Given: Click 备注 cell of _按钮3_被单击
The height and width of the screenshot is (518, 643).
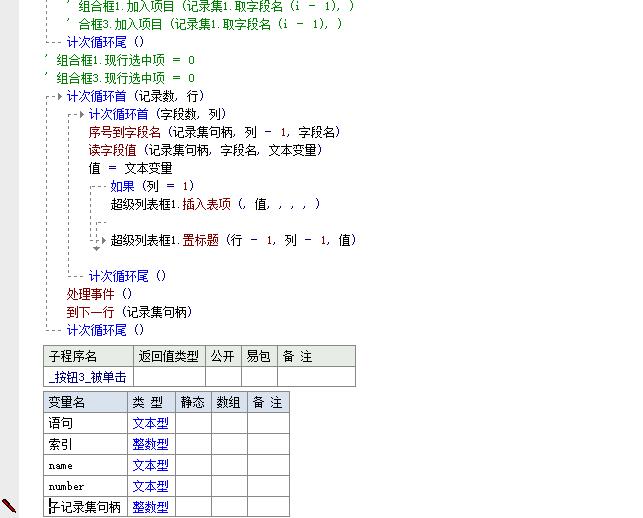Looking at the screenshot, I should coord(316,377).
